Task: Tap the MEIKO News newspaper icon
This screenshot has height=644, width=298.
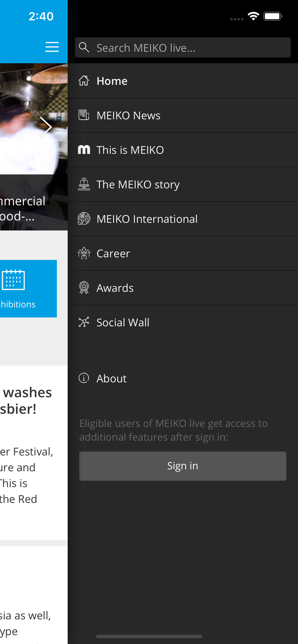Action: coord(84,115)
